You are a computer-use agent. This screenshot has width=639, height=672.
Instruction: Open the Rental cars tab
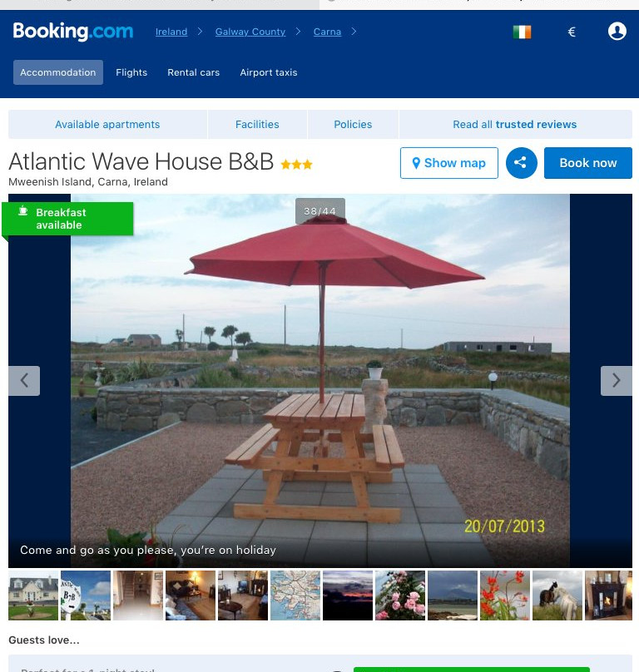tap(193, 72)
